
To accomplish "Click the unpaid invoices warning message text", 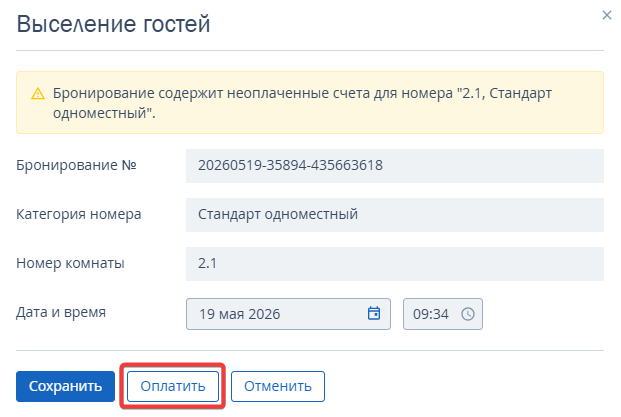I will (x=302, y=103).
